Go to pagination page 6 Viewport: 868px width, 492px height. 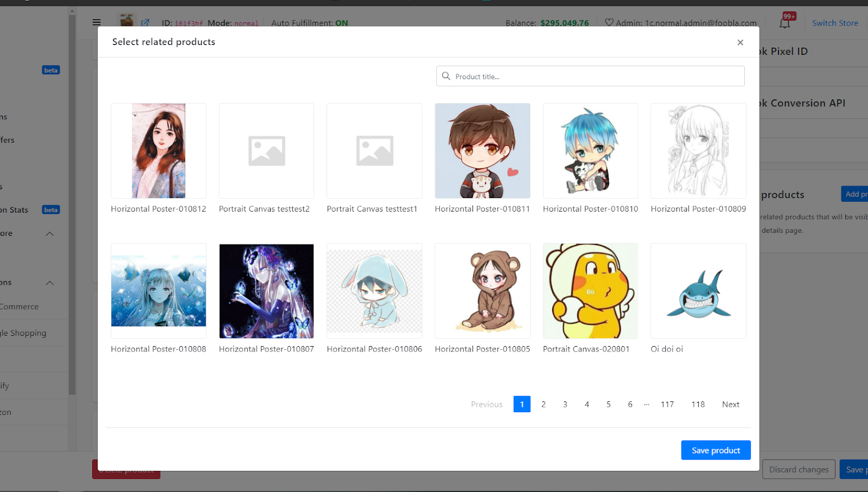pyautogui.click(x=630, y=404)
